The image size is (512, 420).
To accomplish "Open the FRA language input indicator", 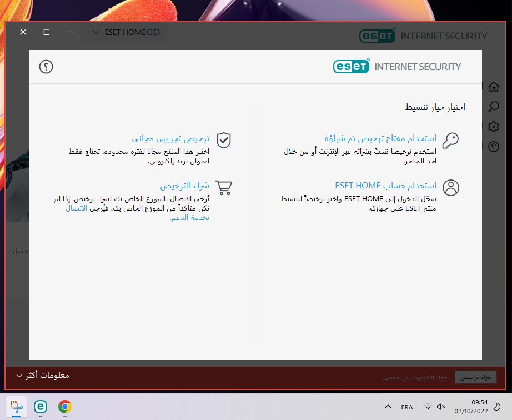I will [x=407, y=407].
